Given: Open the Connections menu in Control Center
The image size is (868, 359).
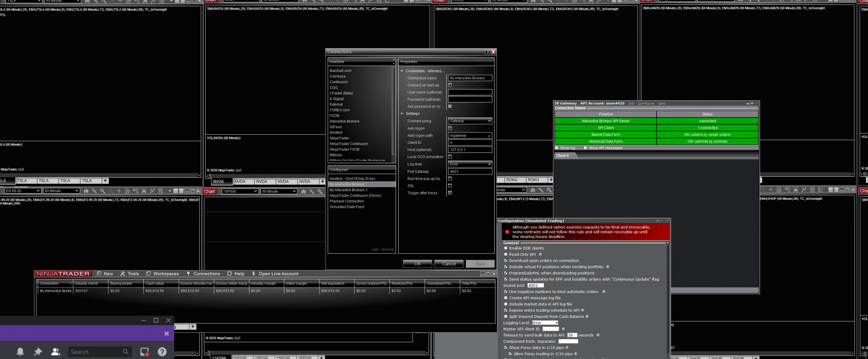Looking at the screenshot, I should [203, 274].
